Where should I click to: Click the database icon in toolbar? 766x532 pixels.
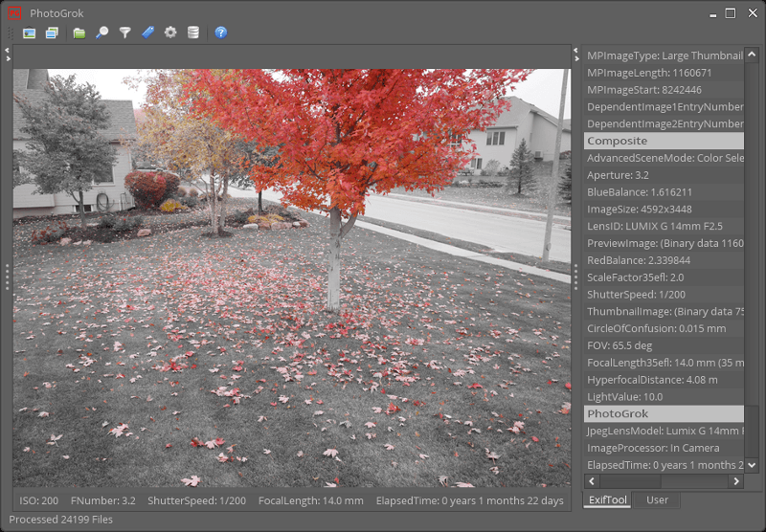(x=193, y=33)
